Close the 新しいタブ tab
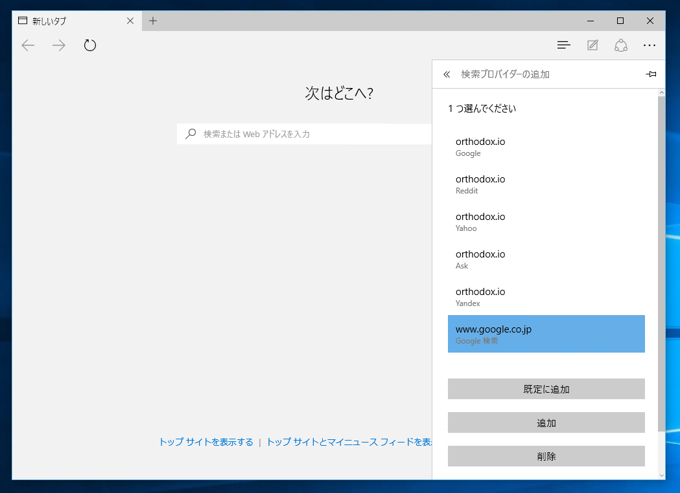This screenshot has width=680, height=493. (130, 21)
